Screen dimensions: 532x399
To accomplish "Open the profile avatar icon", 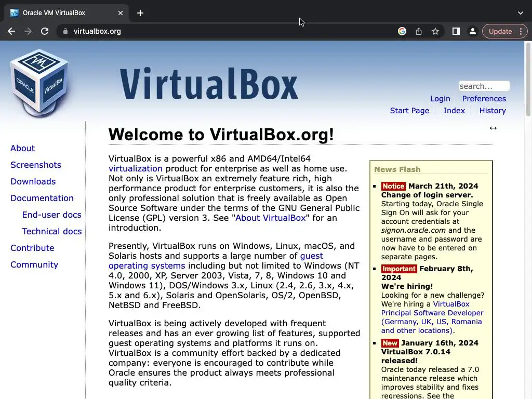I will [x=472, y=31].
